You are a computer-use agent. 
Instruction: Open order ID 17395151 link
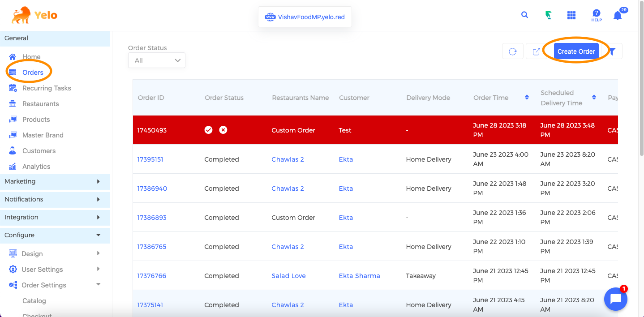[x=150, y=159]
